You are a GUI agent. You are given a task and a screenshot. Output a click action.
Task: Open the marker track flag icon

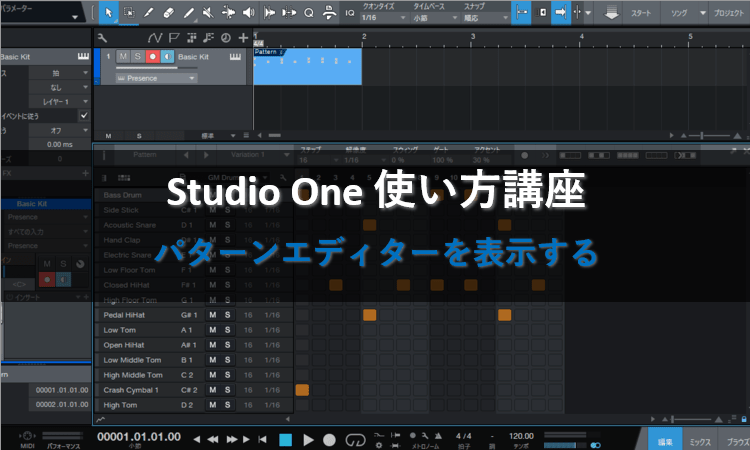[174, 38]
